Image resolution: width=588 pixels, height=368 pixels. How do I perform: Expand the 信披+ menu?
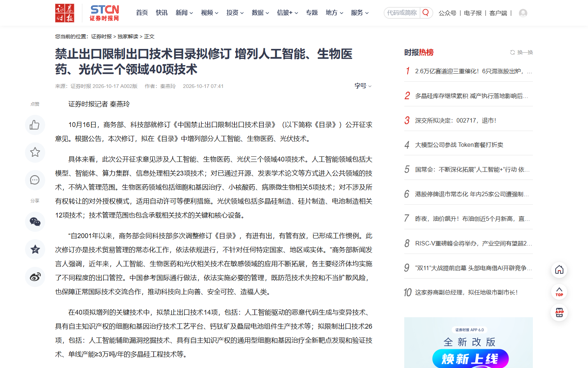(287, 13)
